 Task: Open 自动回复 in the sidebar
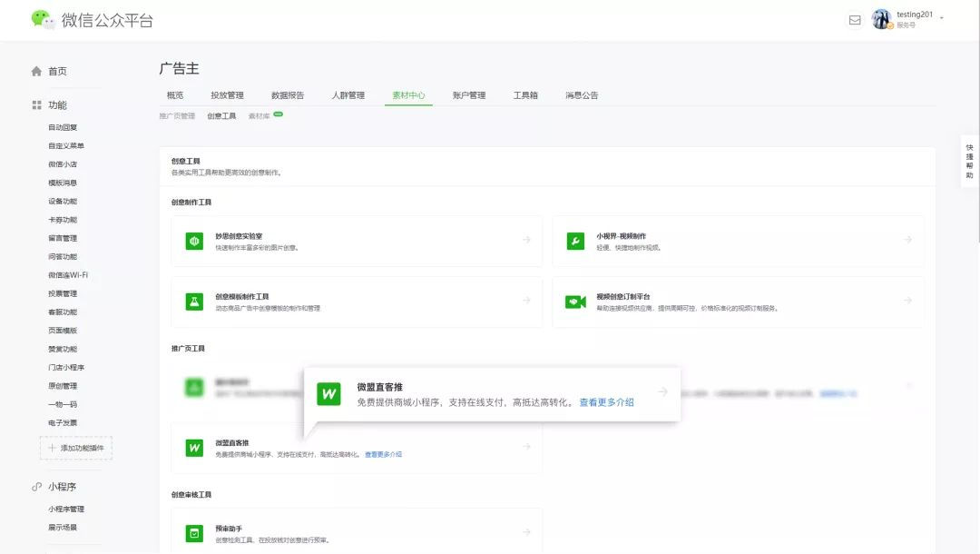point(63,127)
